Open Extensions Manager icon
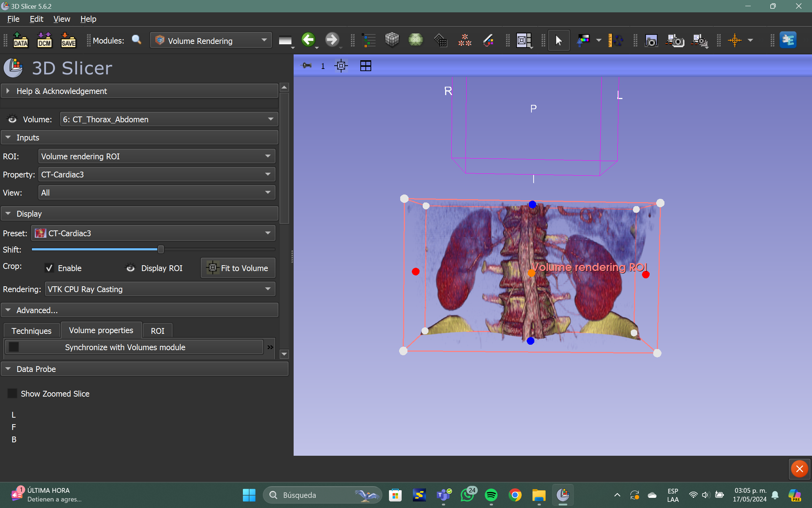Image resolution: width=812 pixels, height=508 pixels. 788,40
